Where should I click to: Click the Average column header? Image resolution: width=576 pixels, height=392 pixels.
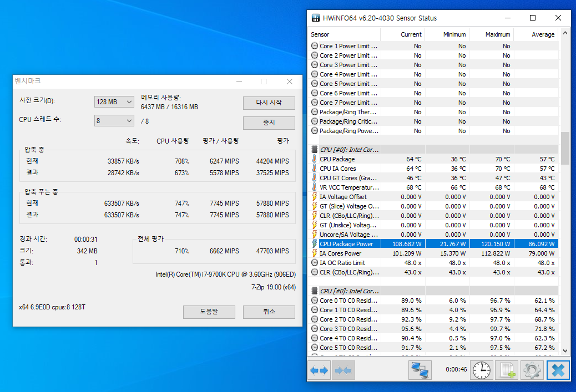536,34
